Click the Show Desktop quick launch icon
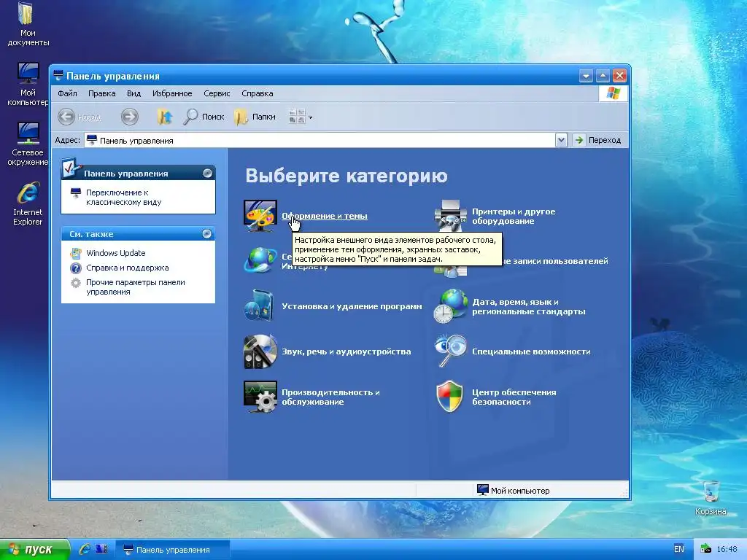Image resolution: width=747 pixels, height=560 pixels. [x=101, y=549]
